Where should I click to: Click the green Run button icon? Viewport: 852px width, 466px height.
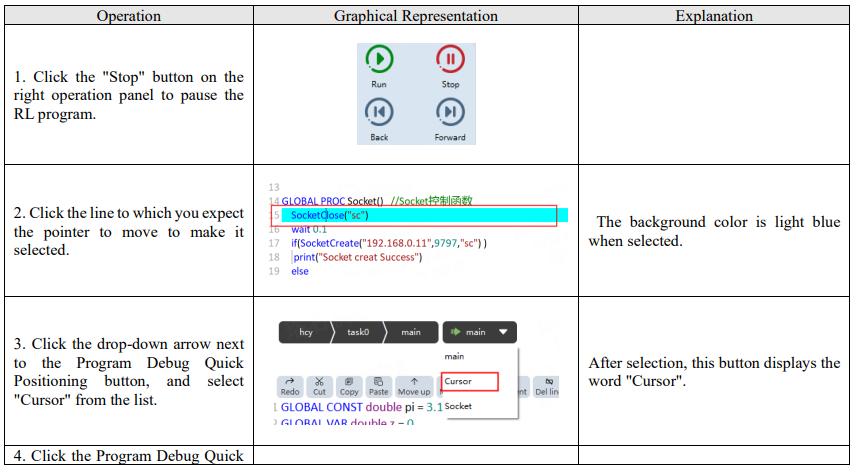click(379, 59)
